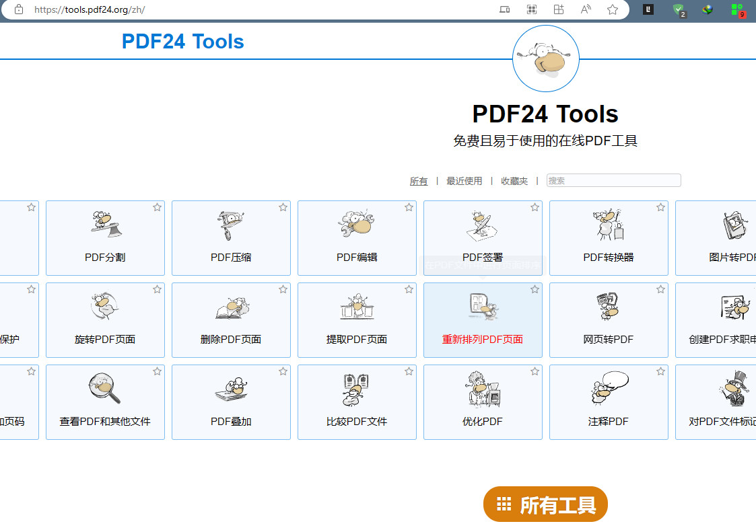Favorite PDF签署 with its star

(535, 207)
